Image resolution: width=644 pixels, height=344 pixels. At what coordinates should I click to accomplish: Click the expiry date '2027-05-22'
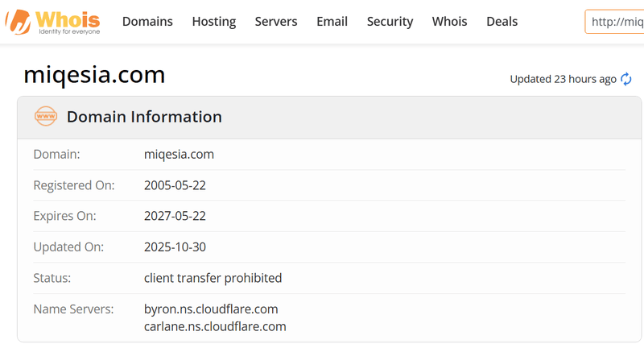[x=175, y=216]
